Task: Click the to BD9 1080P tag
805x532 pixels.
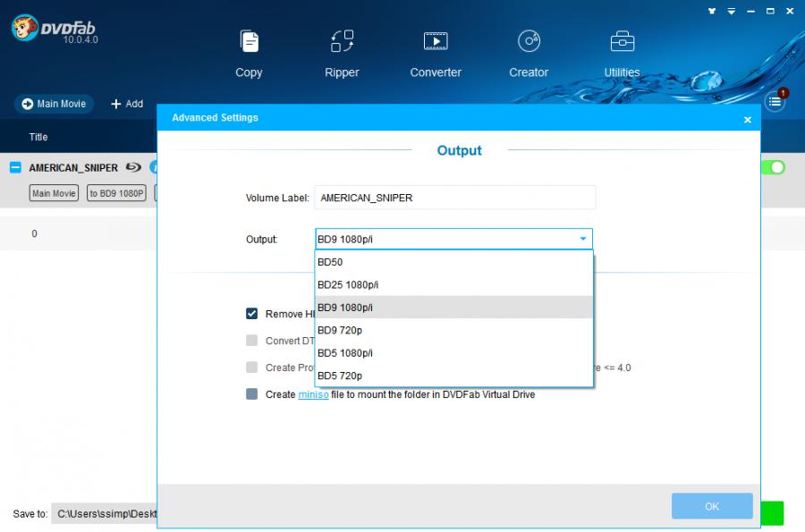Action: (x=116, y=193)
